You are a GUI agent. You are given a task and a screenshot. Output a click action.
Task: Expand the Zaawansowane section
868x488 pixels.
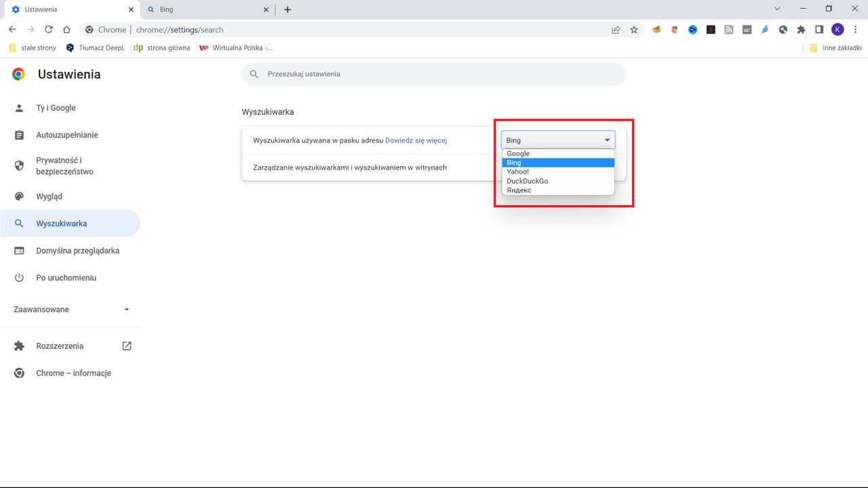pos(71,310)
